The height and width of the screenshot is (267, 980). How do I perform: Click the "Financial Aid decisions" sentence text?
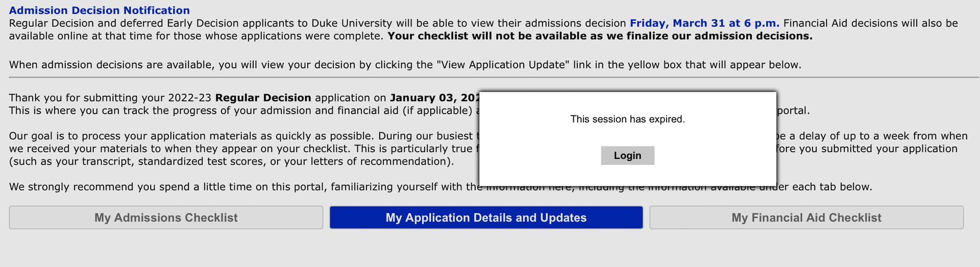[870, 23]
